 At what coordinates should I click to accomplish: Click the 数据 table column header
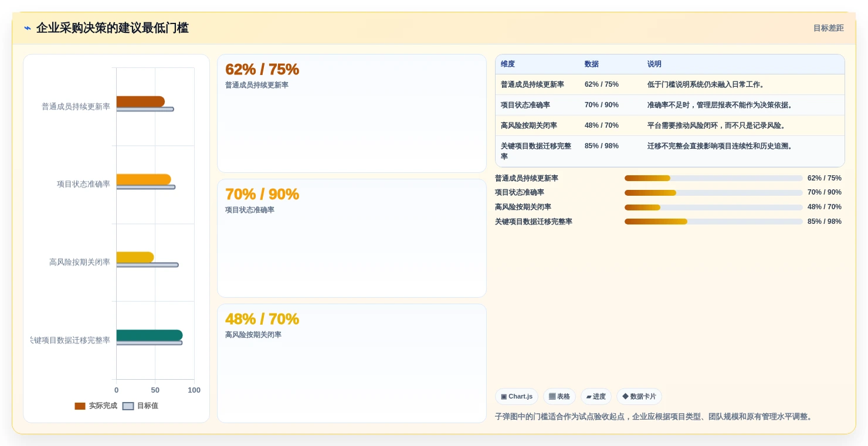pos(592,64)
